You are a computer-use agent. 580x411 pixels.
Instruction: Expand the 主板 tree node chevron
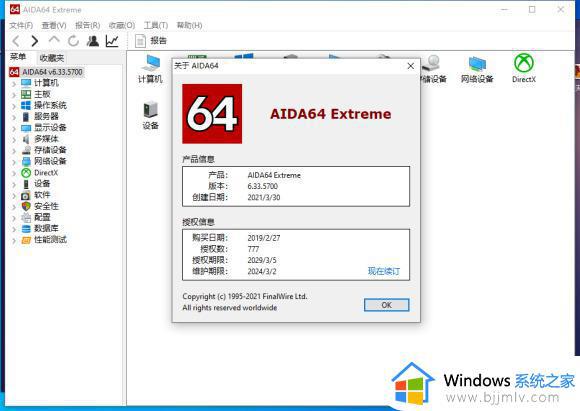14,95
